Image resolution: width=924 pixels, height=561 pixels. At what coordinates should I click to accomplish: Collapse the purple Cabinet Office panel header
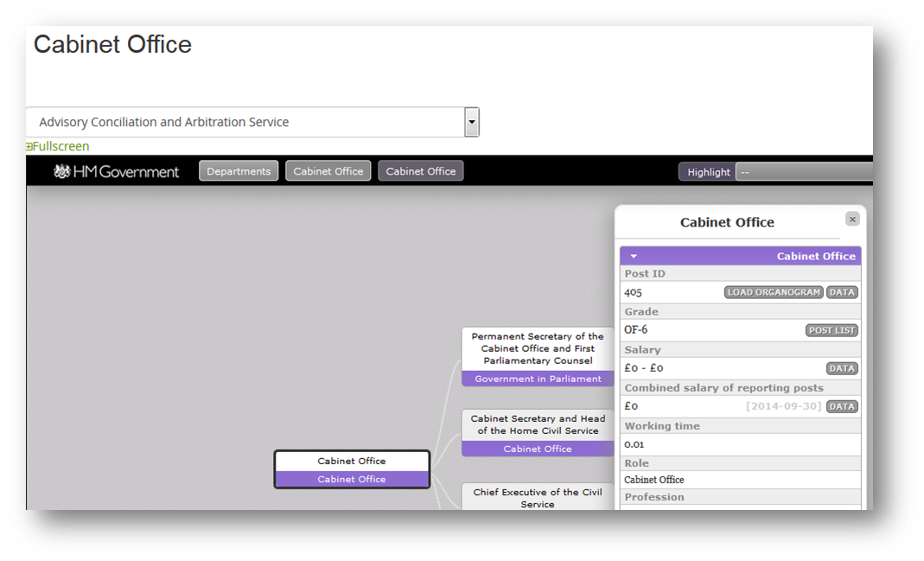coord(740,256)
